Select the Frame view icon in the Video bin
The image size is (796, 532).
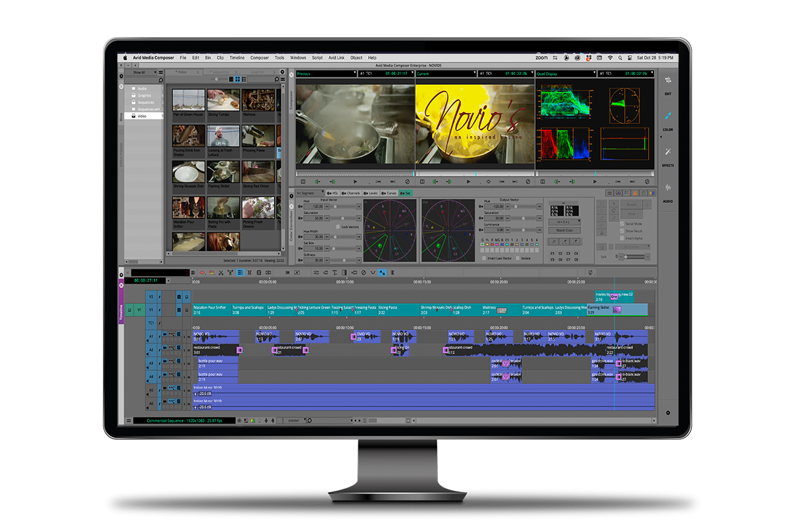pyautogui.click(x=237, y=79)
